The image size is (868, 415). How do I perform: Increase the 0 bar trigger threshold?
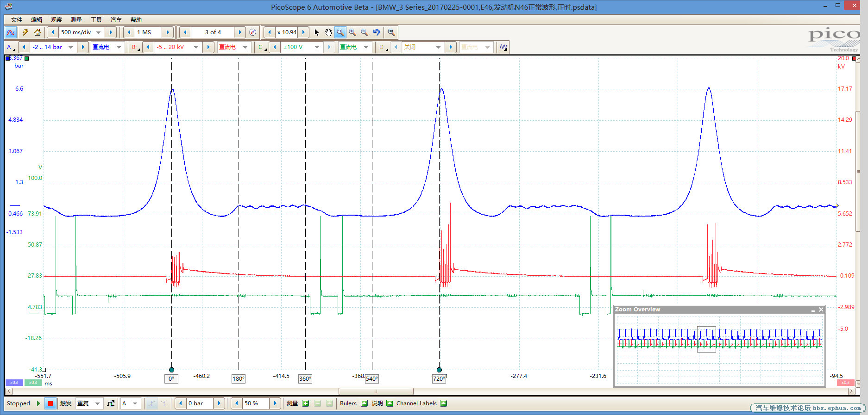(219, 403)
